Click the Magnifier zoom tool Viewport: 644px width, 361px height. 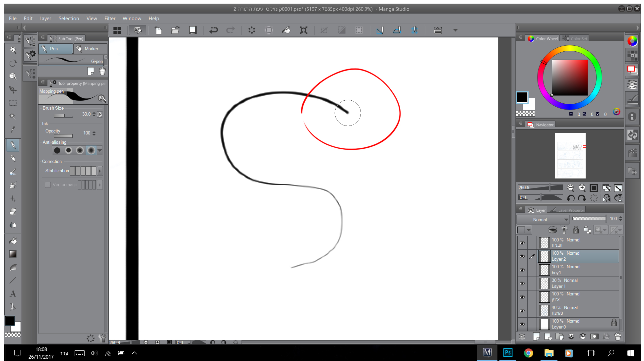(x=13, y=50)
